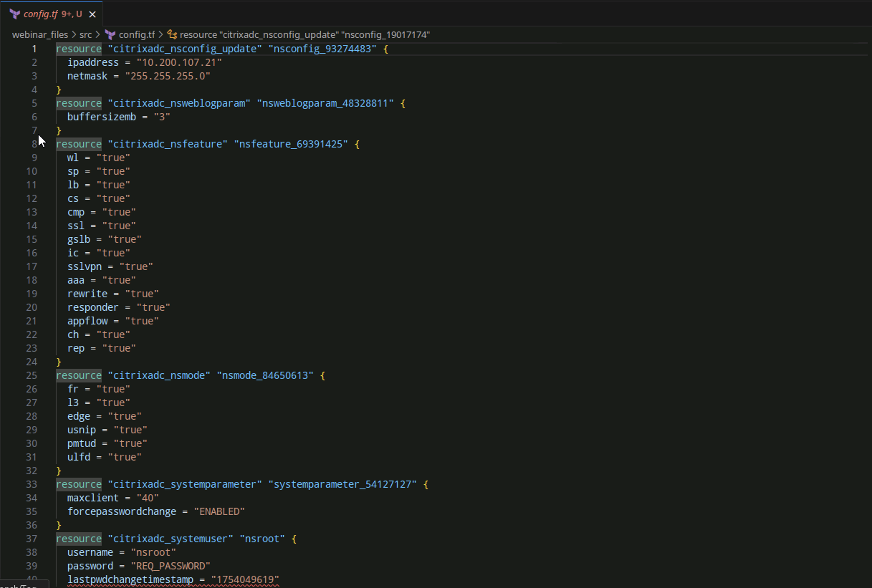Click resource symbol icon in breadcrumbs
This screenshot has width=872, height=588.
172,34
